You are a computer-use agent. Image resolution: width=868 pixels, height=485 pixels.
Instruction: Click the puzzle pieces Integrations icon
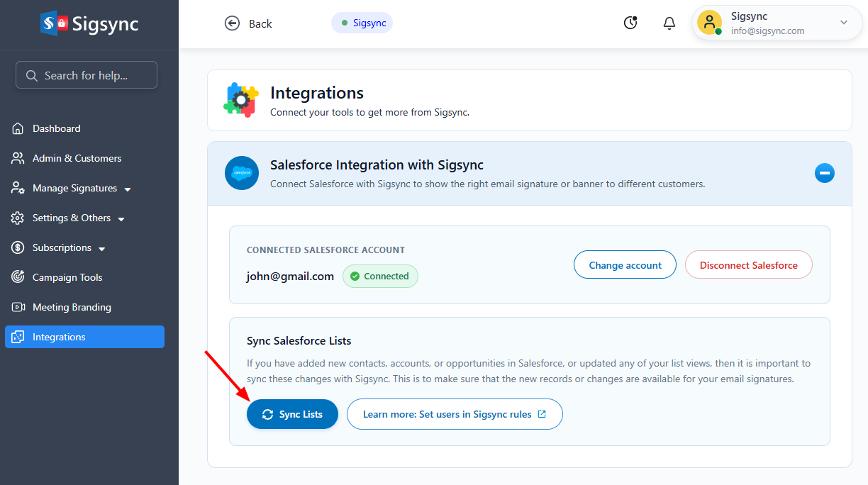coord(240,100)
